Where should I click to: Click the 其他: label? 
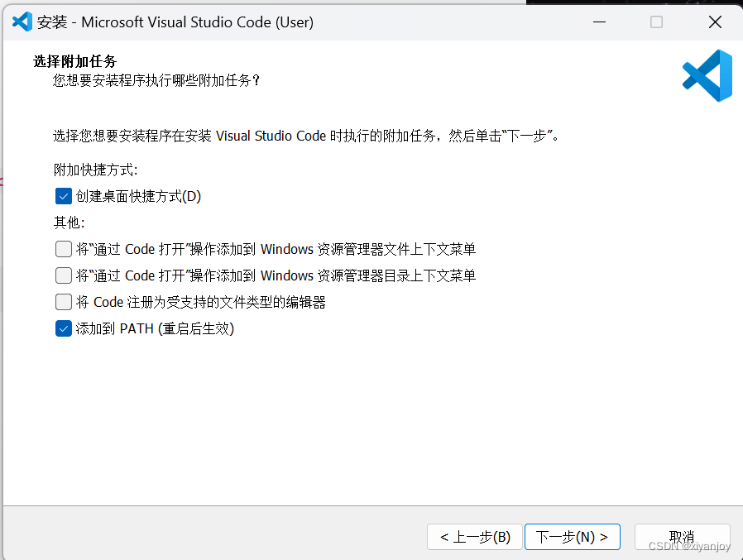pyautogui.click(x=70, y=223)
